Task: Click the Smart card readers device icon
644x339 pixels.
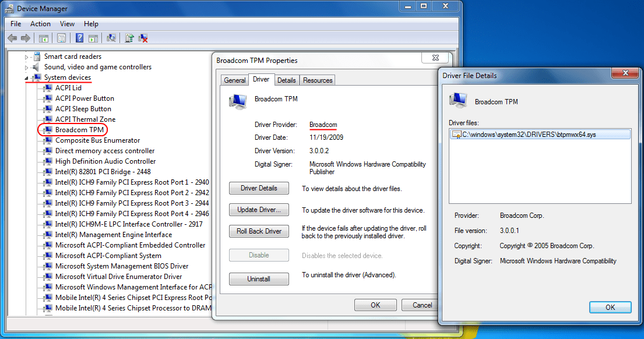Action: pyautogui.click(x=37, y=57)
